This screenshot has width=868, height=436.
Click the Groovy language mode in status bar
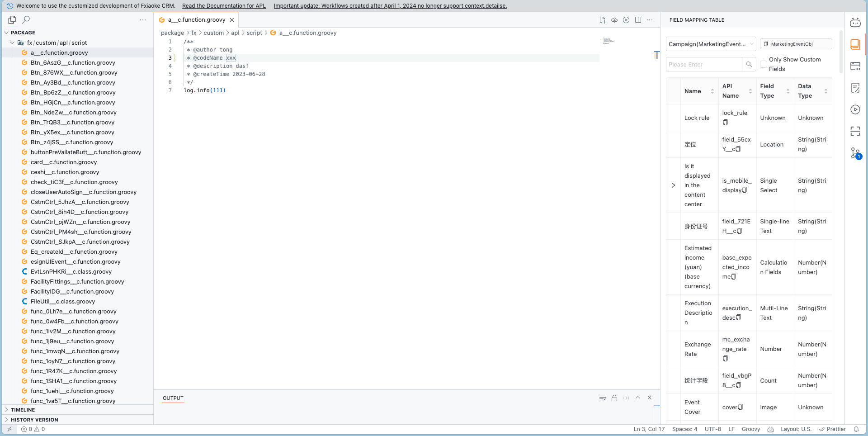pyautogui.click(x=750, y=429)
